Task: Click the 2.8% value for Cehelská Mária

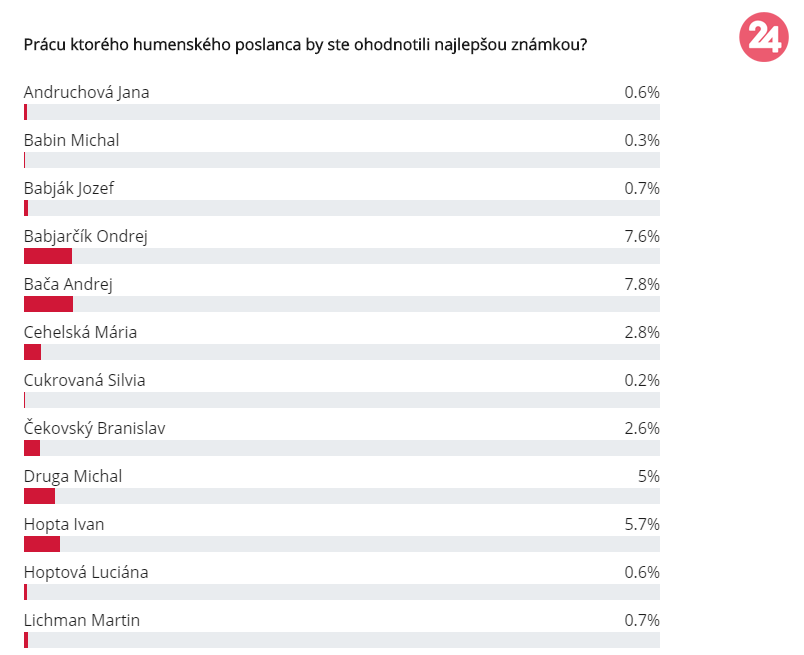Action: 641,332
